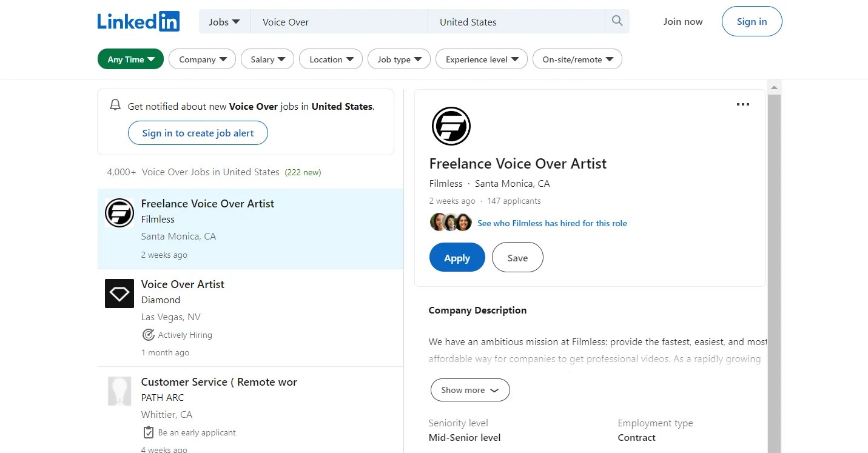The height and width of the screenshot is (453, 868).
Task: Click the Filmless logo in job list
Action: 119,213
